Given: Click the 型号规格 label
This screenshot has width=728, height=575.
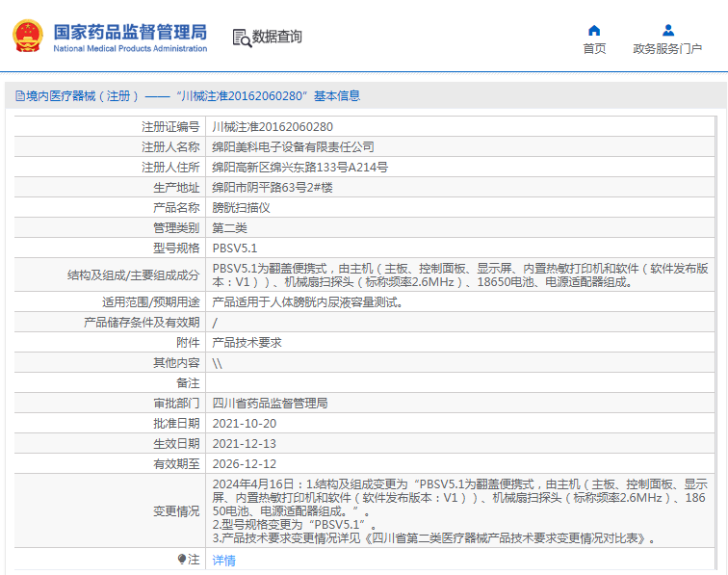Looking at the screenshot, I should (176, 248).
